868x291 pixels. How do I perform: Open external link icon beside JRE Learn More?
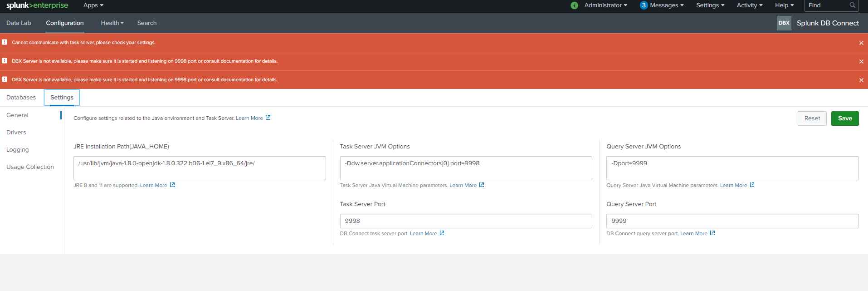[x=172, y=185]
